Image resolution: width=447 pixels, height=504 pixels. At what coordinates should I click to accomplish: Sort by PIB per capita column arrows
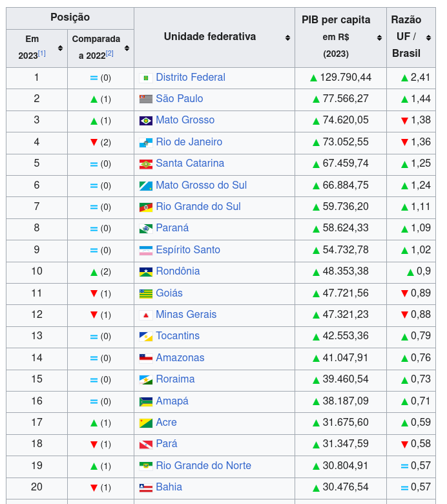point(380,37)
